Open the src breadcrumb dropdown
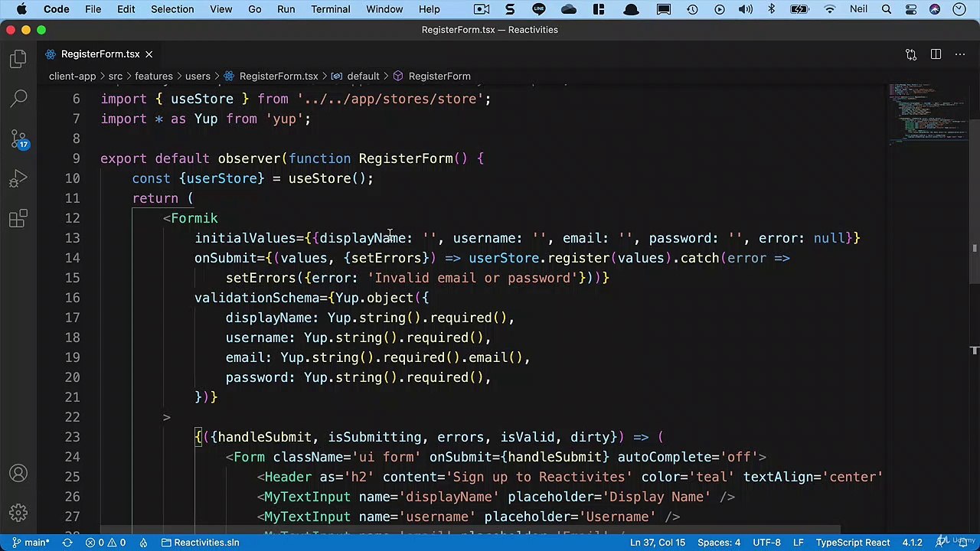980x551 pixels. coord(115,77)
